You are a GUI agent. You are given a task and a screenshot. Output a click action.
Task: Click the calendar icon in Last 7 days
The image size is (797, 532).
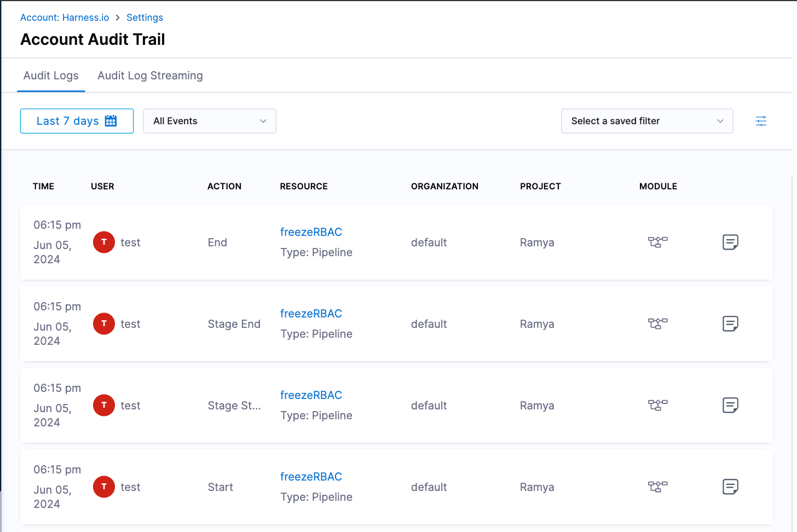click(x=111, y=121)
